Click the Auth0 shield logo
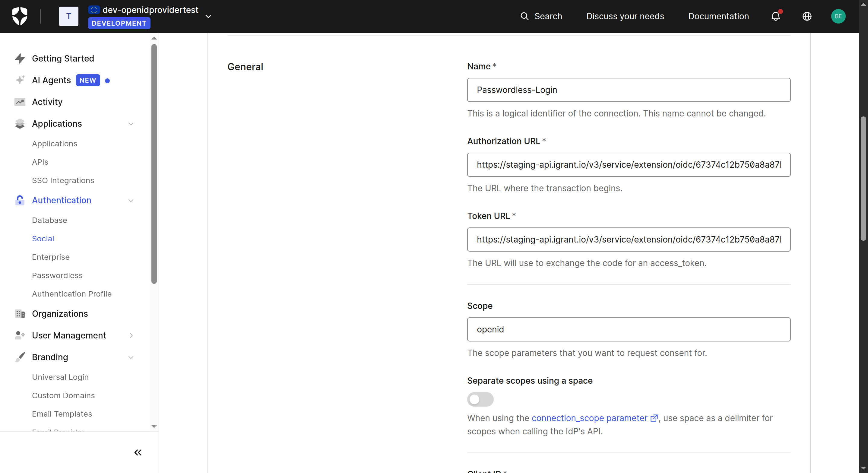 coord(20,16)
